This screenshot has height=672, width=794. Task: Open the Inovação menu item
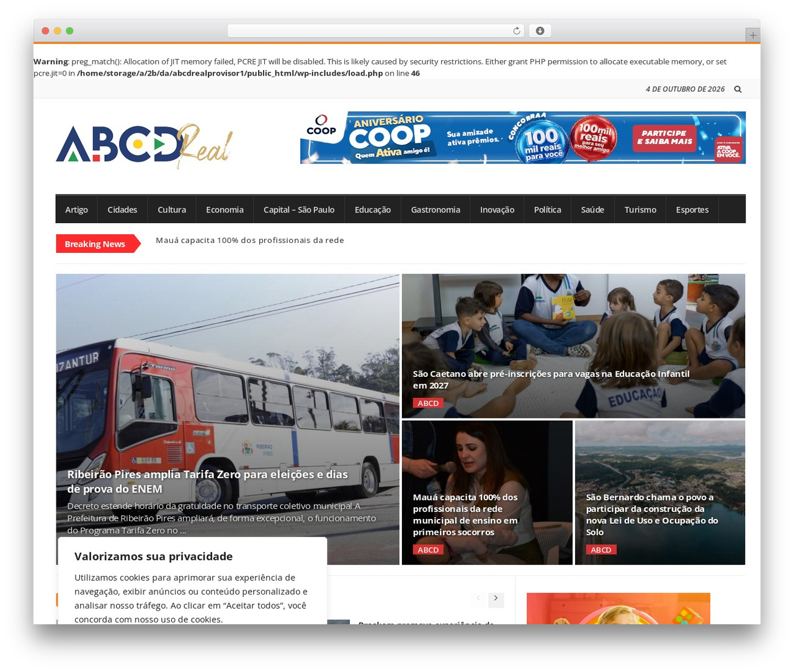click(497, 210)
